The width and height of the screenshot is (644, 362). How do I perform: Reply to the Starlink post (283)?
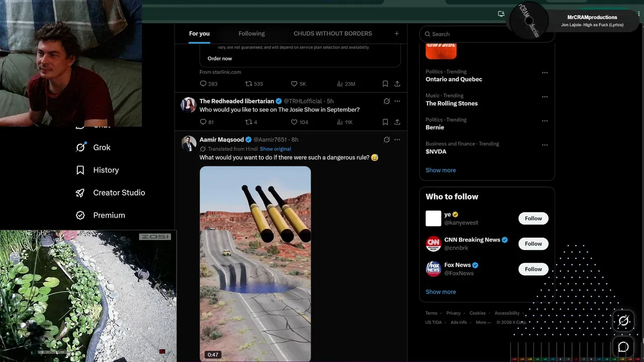[208, 84]
